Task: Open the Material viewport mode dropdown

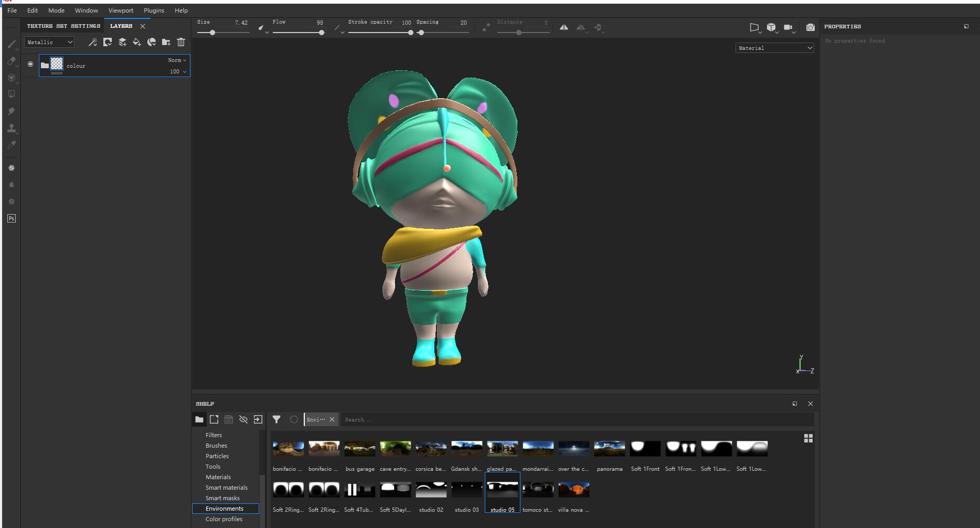Action: (775, 48)
